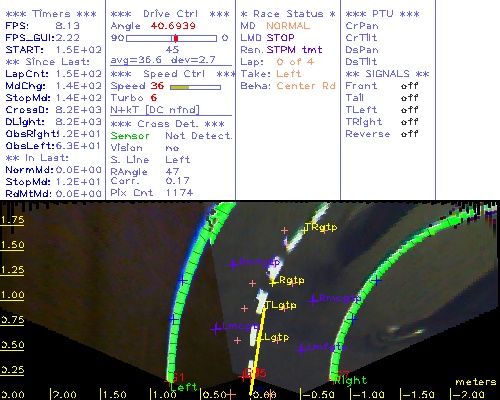
Task: Click the N+kT [DC nfnd] text
Action: pos(155,110)
